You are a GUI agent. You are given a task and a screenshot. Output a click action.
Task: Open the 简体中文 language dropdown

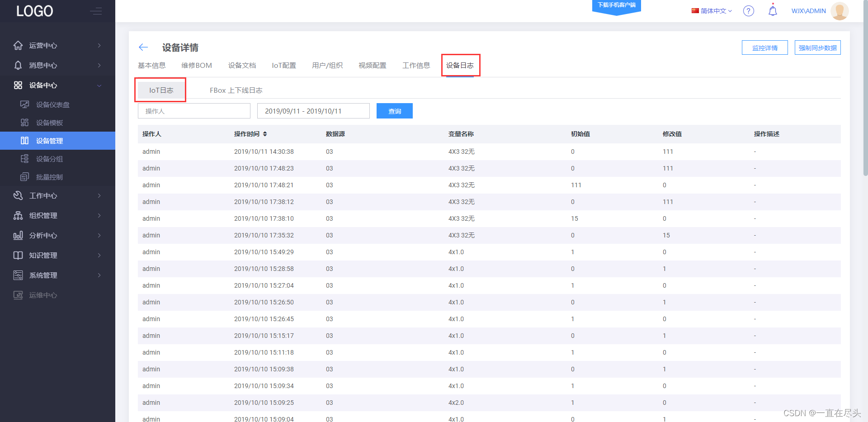(x=712, y=11)
